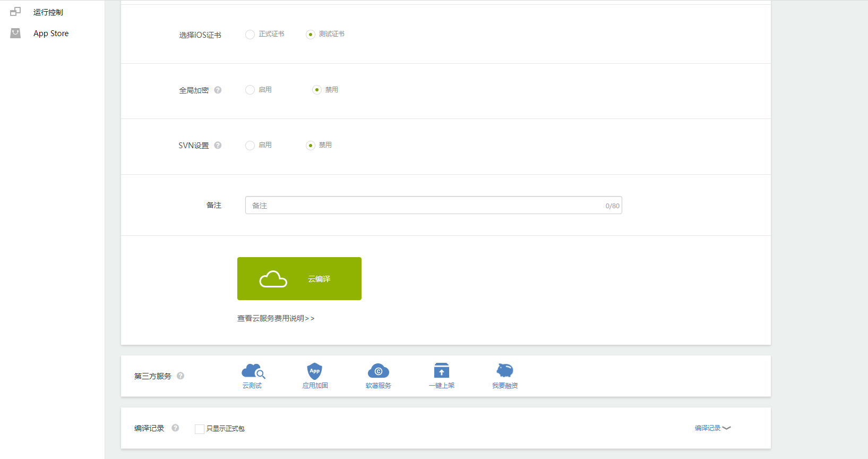This screenshot has width=868, height=459.
Task: Enable SVN设置 with 启用 radio
Action: (250, 146)
